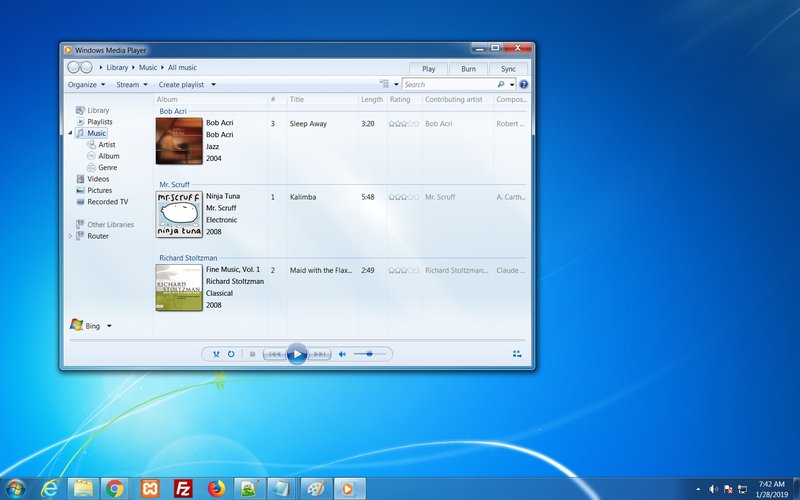Expand the Create playlist dropdown arrow
The image size is (800, 500).
click(213, 85)
